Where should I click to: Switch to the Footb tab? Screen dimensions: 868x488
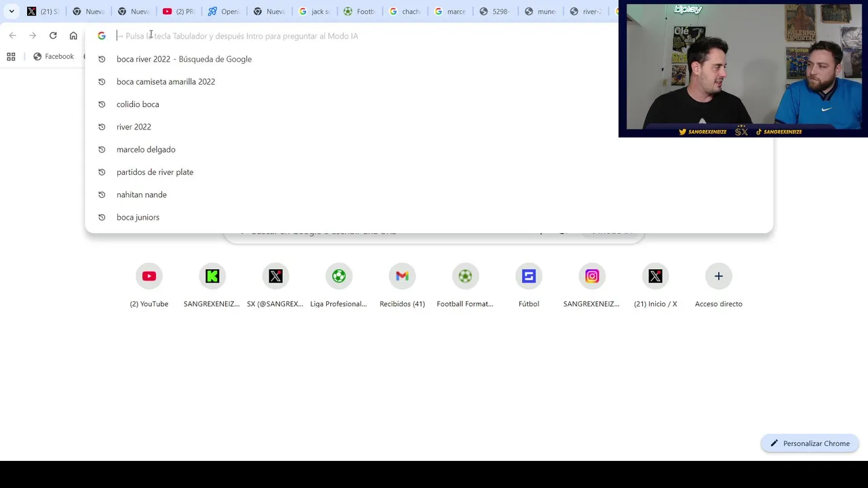click(x=359, y=12)
